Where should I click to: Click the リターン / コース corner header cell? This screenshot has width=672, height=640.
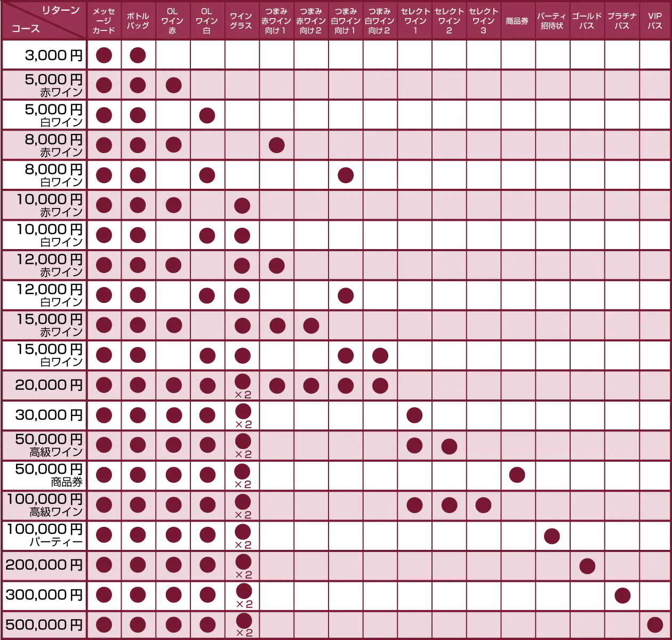[44, 21]
